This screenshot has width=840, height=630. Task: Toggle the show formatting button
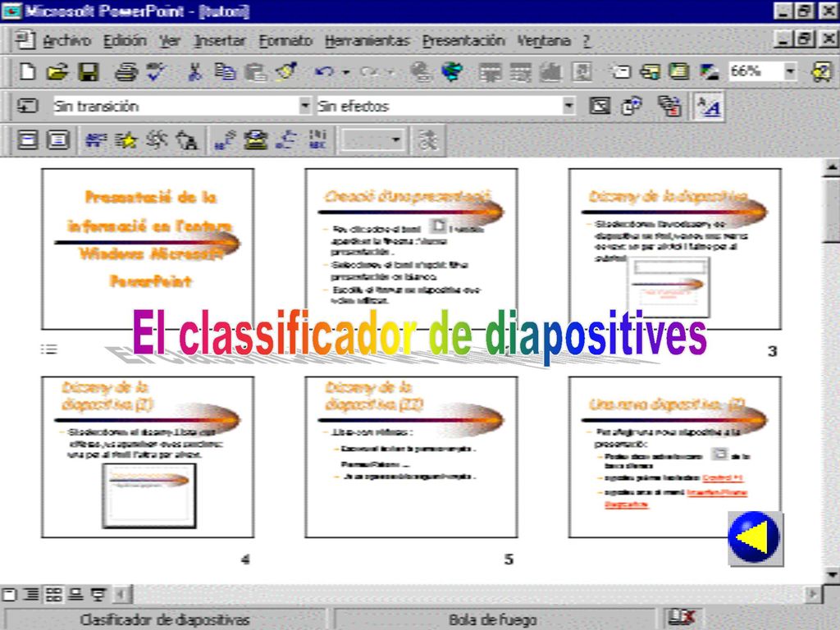(709, 106)
